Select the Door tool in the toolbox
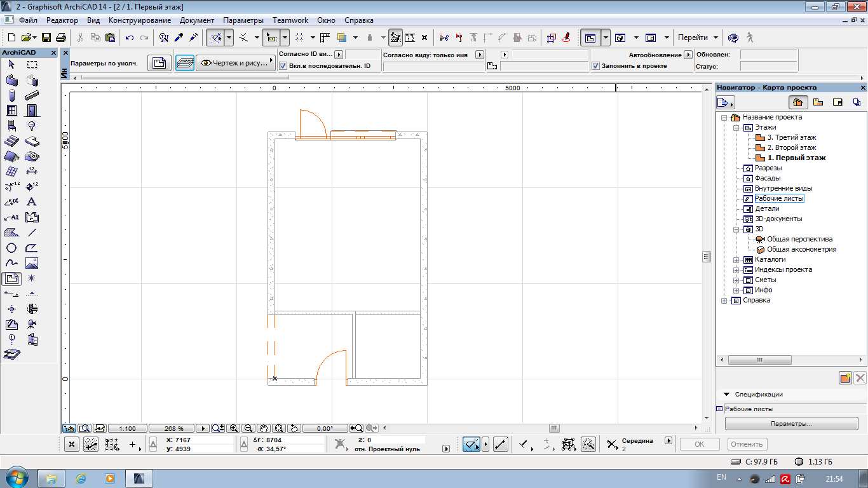Image resolution: width=868 pixels, height=488 pixels. click(x=32, y=111)
